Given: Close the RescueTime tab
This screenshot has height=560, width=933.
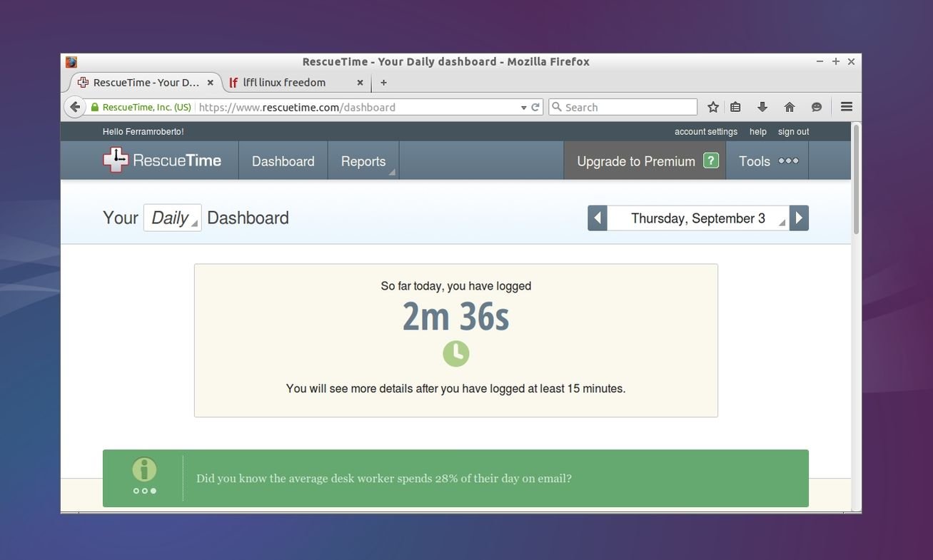Looking at the screenshot, I should coord(210,83).
